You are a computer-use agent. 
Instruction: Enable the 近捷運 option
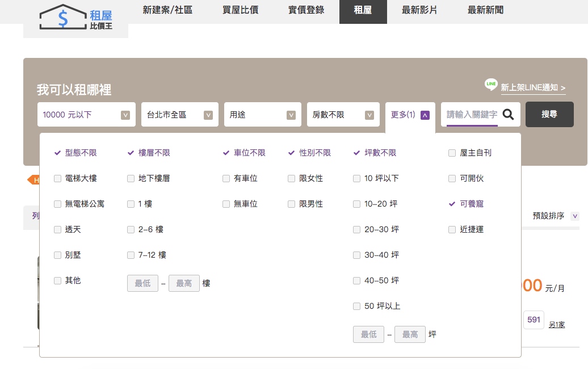coord(452,229)
